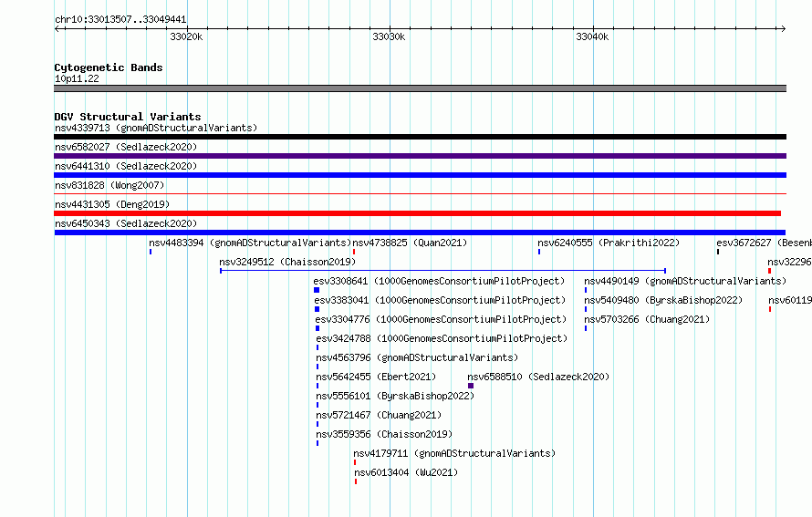Select nsv6013404 (Wu2021) label
This screenshot has height=517, width=812.
[406, 472]
